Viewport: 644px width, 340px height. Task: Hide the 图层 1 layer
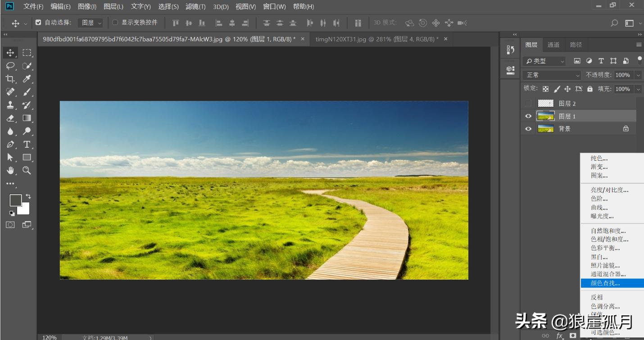coord(528,116)
